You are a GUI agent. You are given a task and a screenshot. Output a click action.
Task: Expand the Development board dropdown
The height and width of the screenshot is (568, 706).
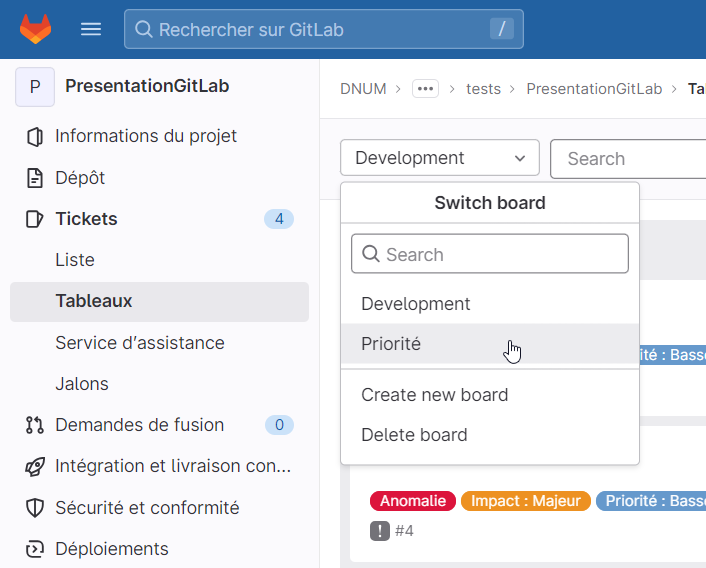coord(439,158)
